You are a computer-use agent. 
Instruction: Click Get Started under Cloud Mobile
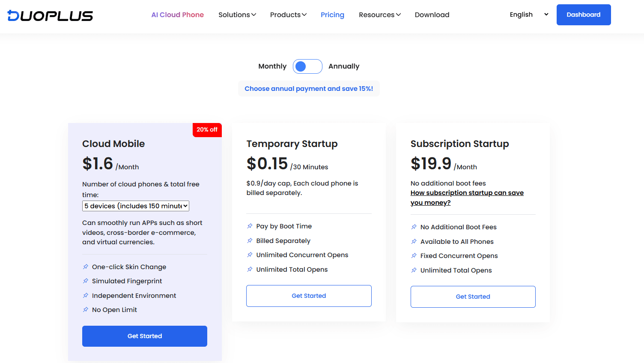pos(145,336)
